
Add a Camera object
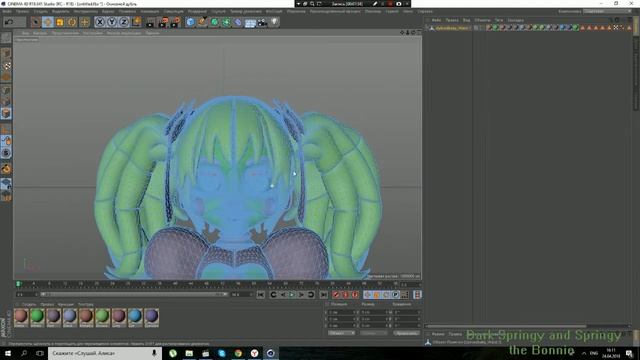[262, 22]
